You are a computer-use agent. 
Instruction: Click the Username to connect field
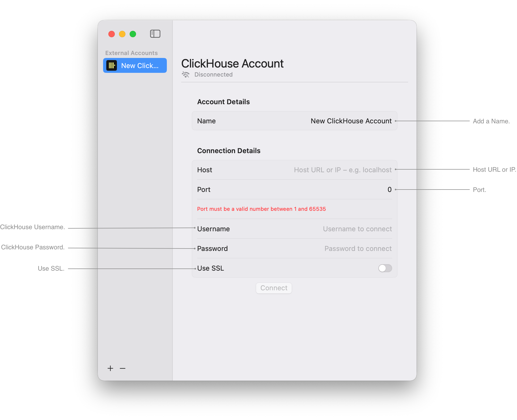(x=357, y=229)
